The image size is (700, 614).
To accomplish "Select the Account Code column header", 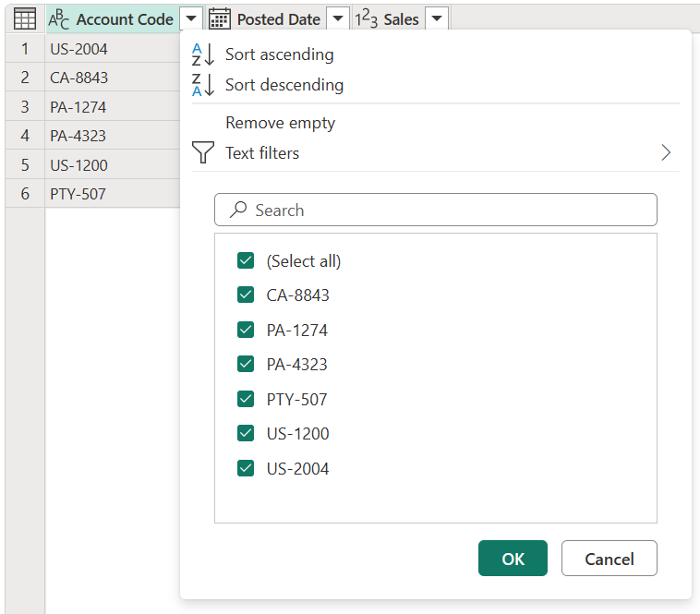I will click(x=125, y=19).
